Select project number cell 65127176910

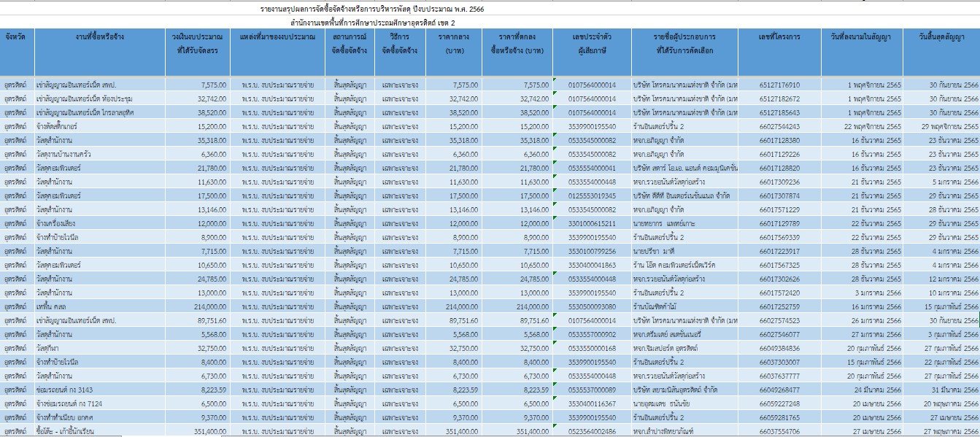coord(779,85)
